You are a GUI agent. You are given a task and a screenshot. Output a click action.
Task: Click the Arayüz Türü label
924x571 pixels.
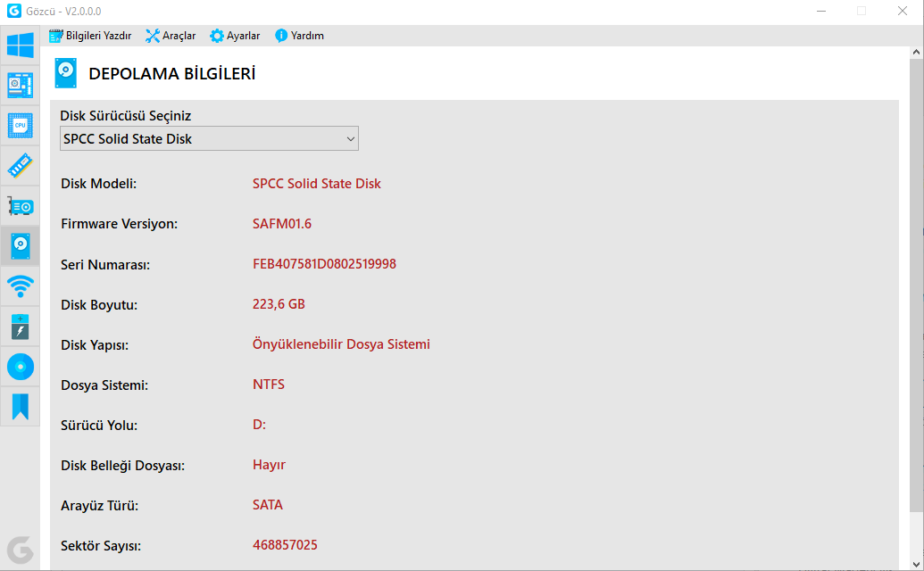pyautogui.click(x=100, y=506)
